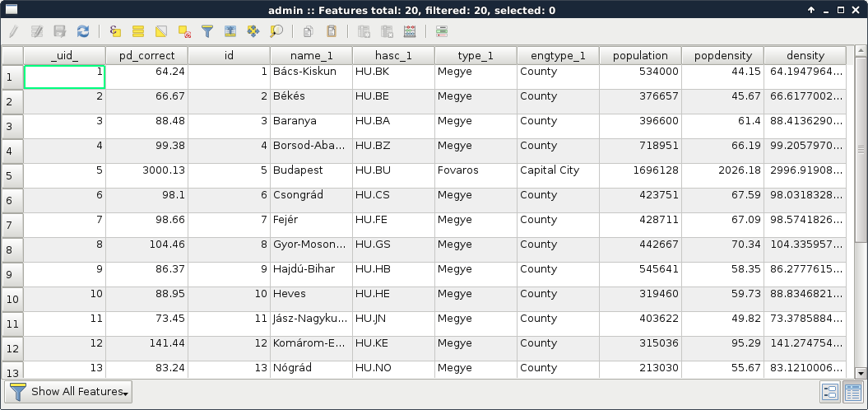Click population value 1696128
The width and height of the screenshot is (868, 410).
click(640, 175)
